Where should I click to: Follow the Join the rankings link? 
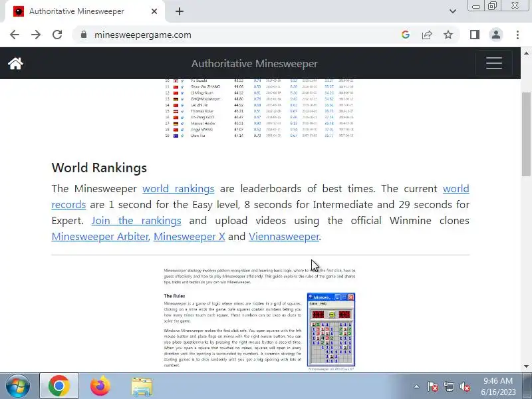(136, 221)
